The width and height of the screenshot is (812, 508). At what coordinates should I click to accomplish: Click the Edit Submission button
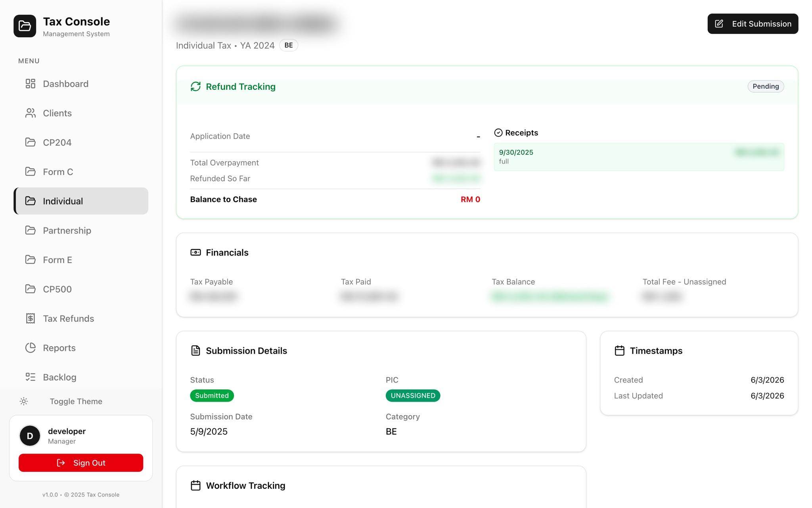[x=753, y=24]
